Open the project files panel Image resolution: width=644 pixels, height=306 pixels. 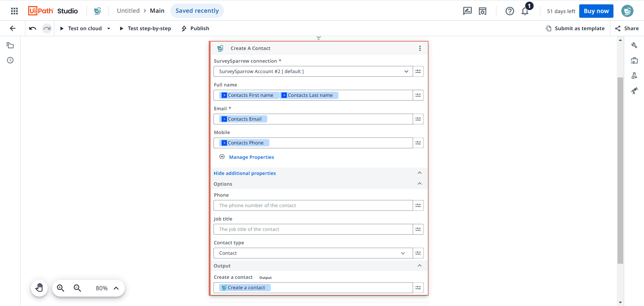10,45
